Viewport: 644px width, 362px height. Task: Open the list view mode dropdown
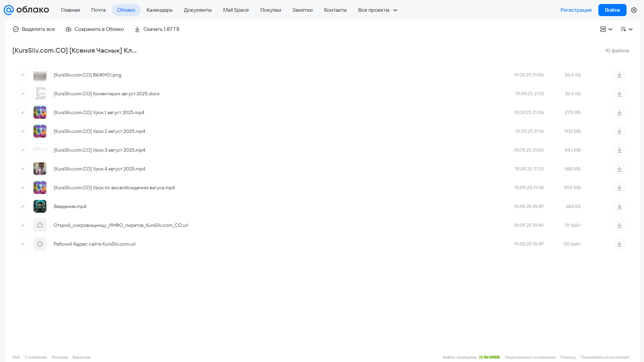(606, 29)
